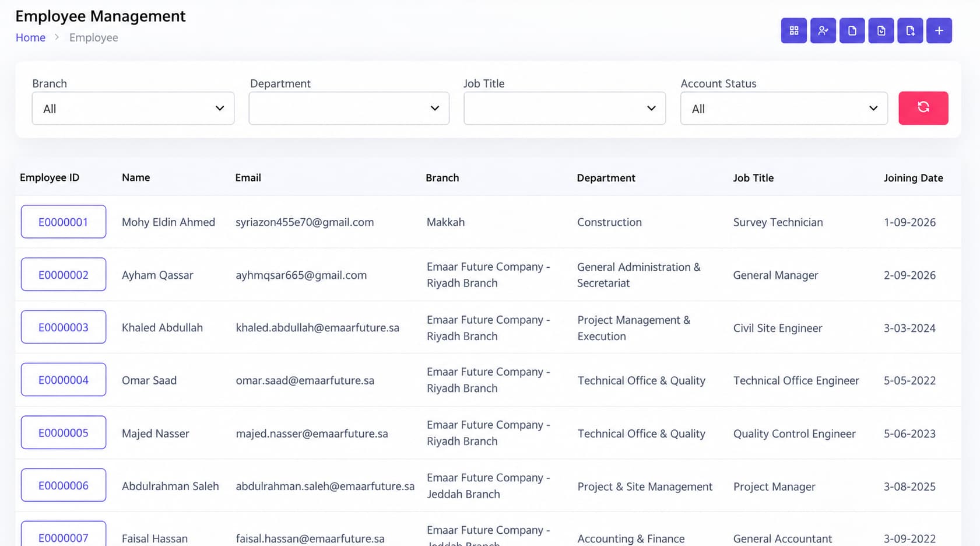Click email abdulrahman.saleh@emaarfuture.sa
The height and width of the screenshot is (546, 980).
click(325, 486)
